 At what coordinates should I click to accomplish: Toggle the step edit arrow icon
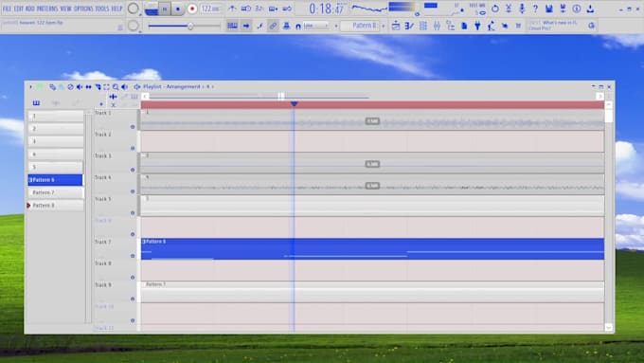(x=245, y=26)
